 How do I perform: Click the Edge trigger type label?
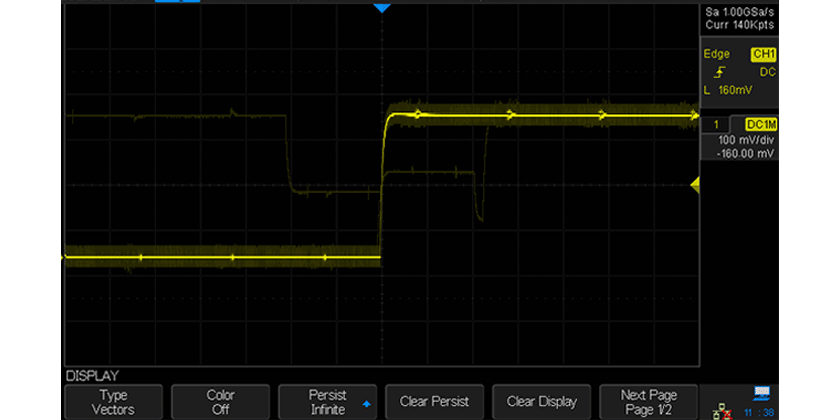(x=717, y=55)
